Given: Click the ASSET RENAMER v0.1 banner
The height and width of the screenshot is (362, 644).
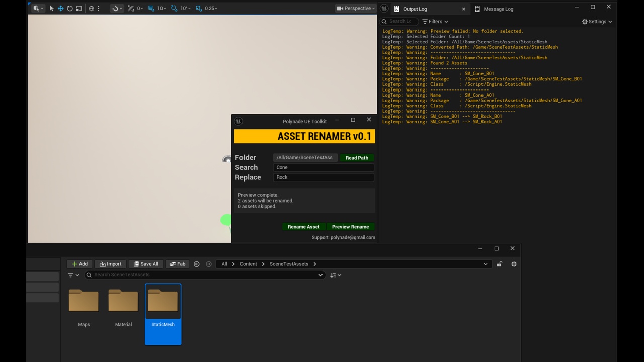Looking at the screenshot, I should tap(304, 136).
